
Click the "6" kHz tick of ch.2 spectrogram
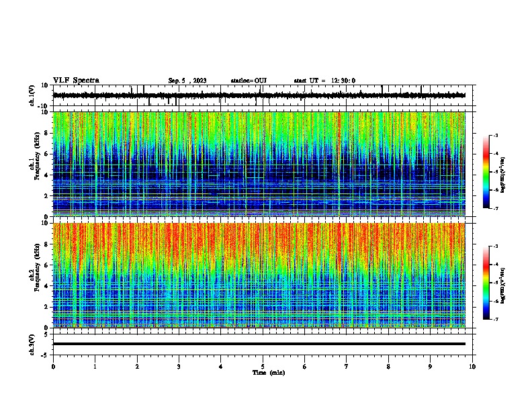(x=46, y=265)
